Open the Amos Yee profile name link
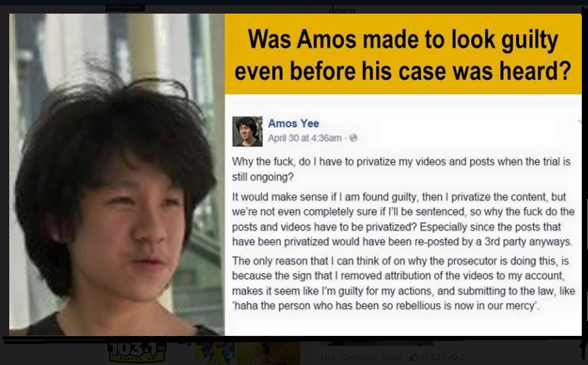588x365 pixels. pyautogui.click(x=293, y=123)
